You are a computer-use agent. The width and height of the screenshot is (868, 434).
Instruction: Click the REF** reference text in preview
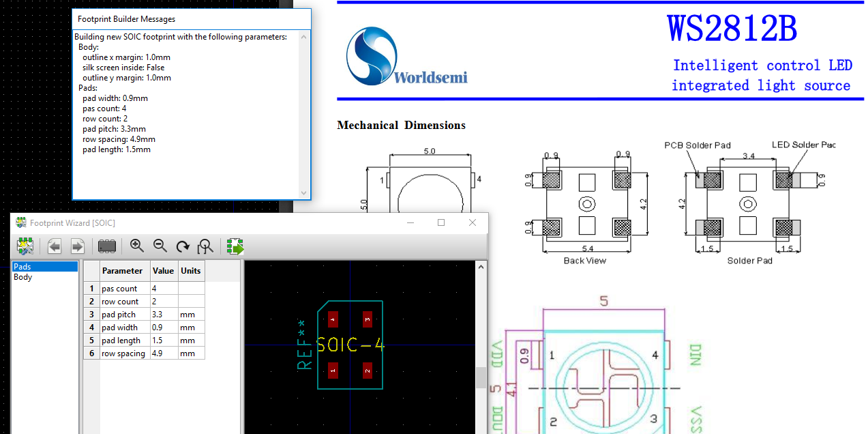(305, 345)
